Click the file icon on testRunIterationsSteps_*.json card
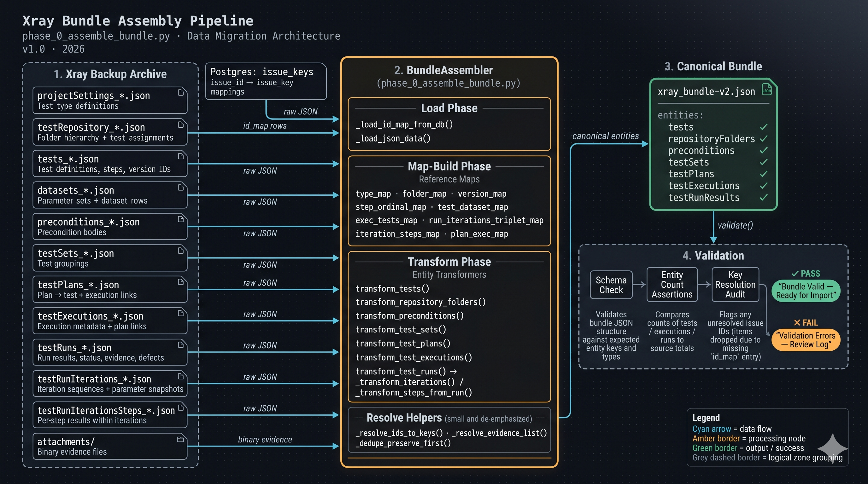The width and height of the screenshot is (868, 484). (181, 408)
